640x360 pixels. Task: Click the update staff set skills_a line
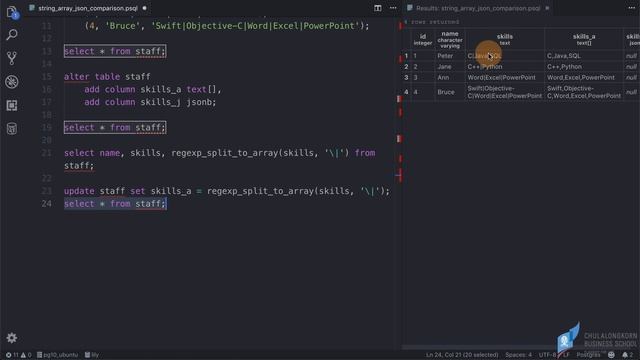(x=227, y=191)
